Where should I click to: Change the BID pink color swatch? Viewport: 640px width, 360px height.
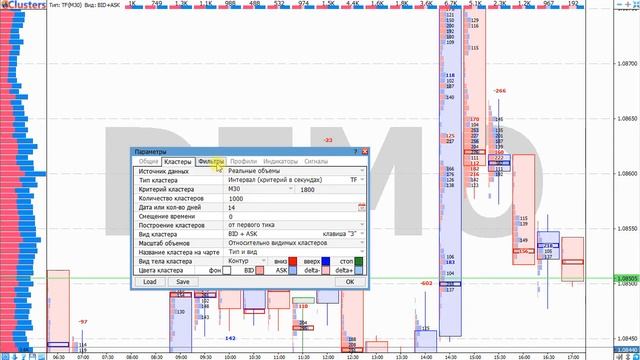pos(259,270)
